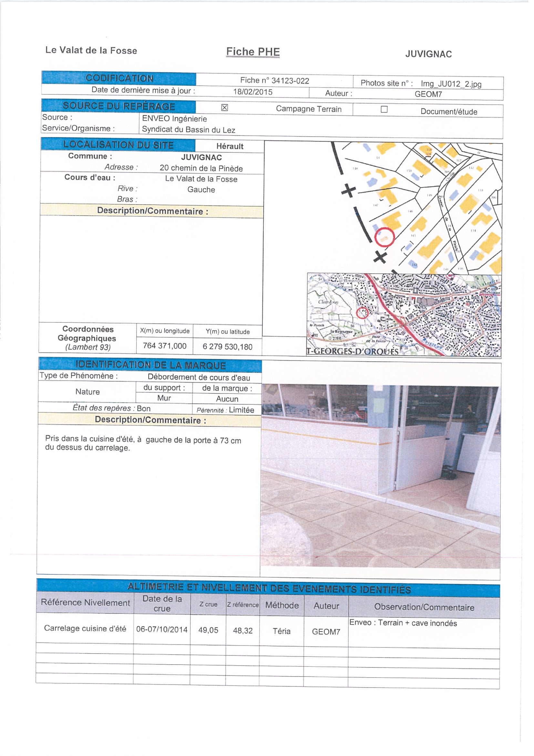
Task: Select Z référence value 48,32
Action: (x=243, y=631)
